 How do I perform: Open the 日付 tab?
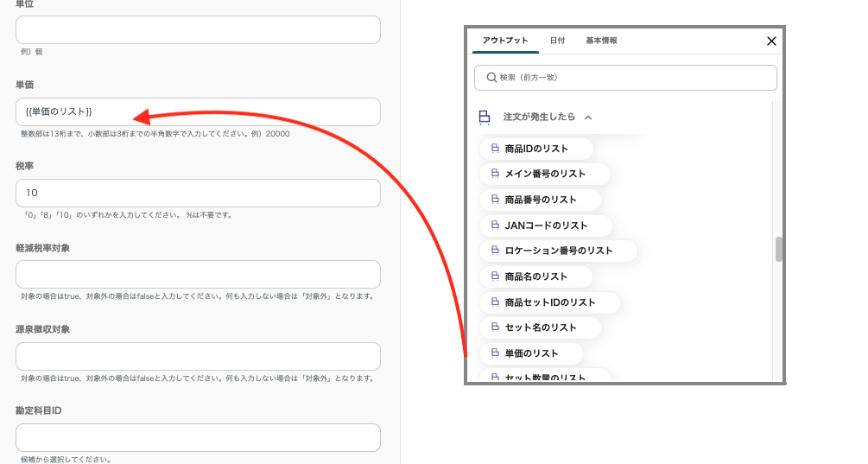[x=557, y=41]
